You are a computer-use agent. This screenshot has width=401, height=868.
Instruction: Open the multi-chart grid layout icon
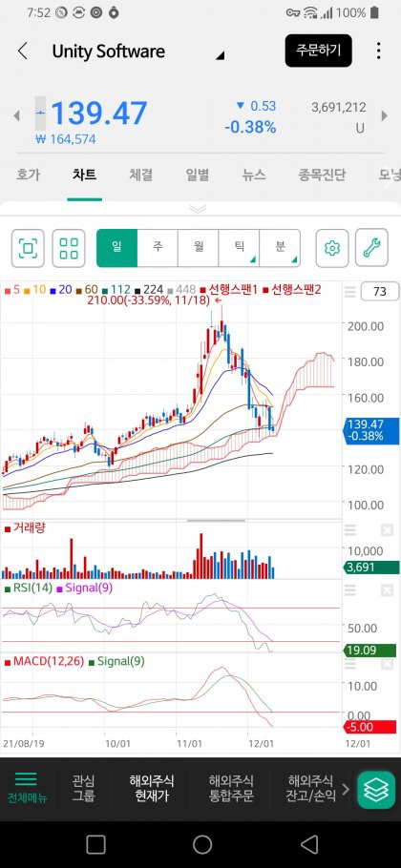pyautogui.click(x=69, y=248)
